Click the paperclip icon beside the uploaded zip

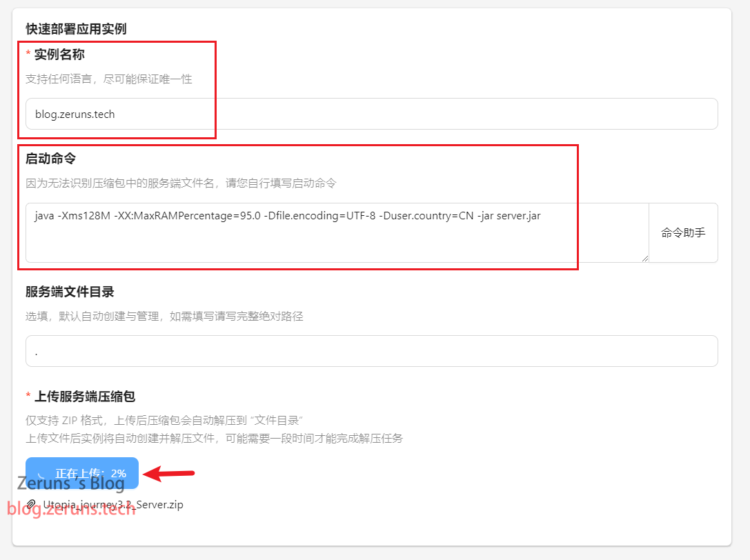pyautogui.click(x=32, y=504)
